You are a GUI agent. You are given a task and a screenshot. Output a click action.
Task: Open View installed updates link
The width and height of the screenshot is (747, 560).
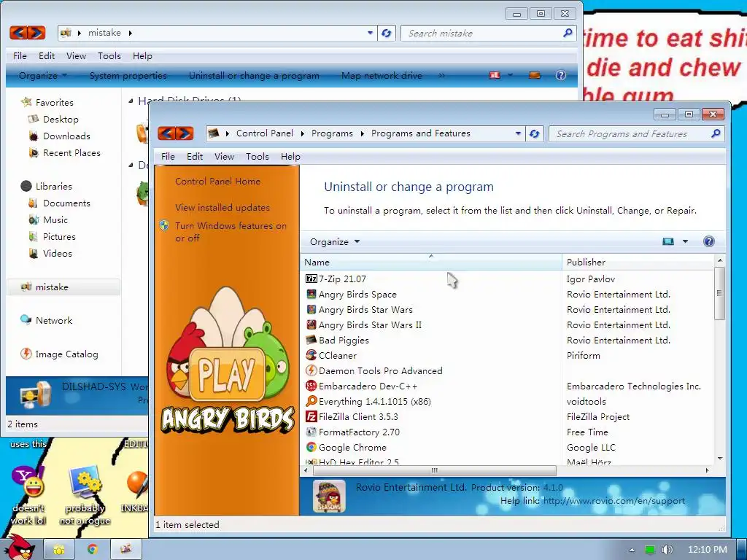pyautogui.click(x=222, y=208)
